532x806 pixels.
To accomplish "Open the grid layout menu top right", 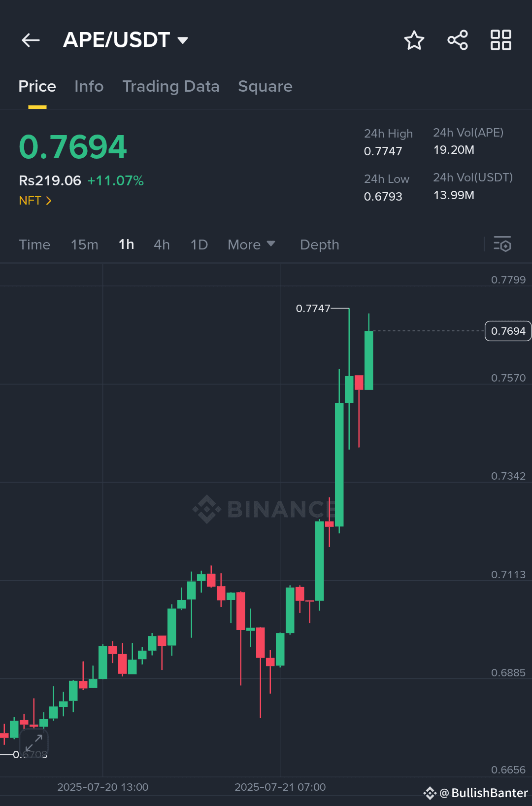I will tap(500, 40).
